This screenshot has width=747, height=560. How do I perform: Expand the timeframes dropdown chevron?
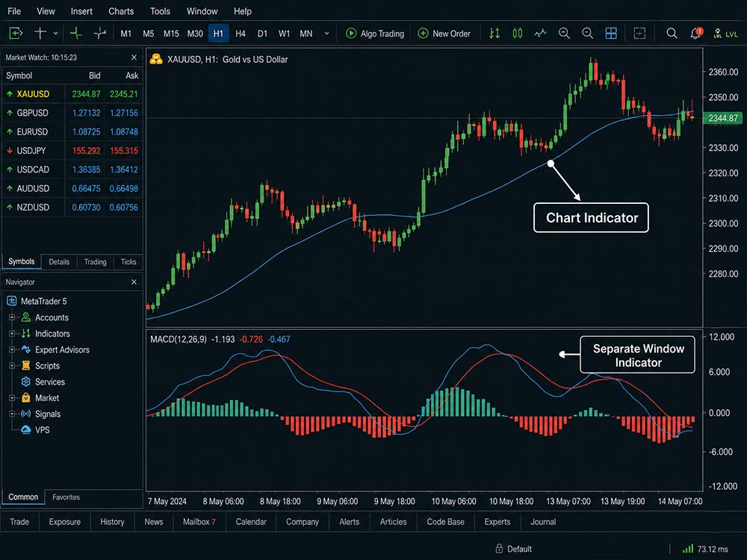[327, 34]
